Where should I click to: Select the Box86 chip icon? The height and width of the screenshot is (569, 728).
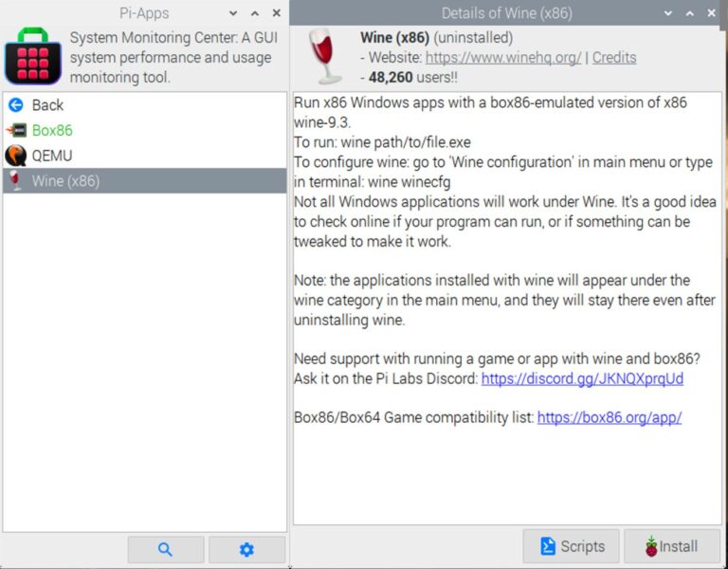pyautogui.click(x=15, y=131)
